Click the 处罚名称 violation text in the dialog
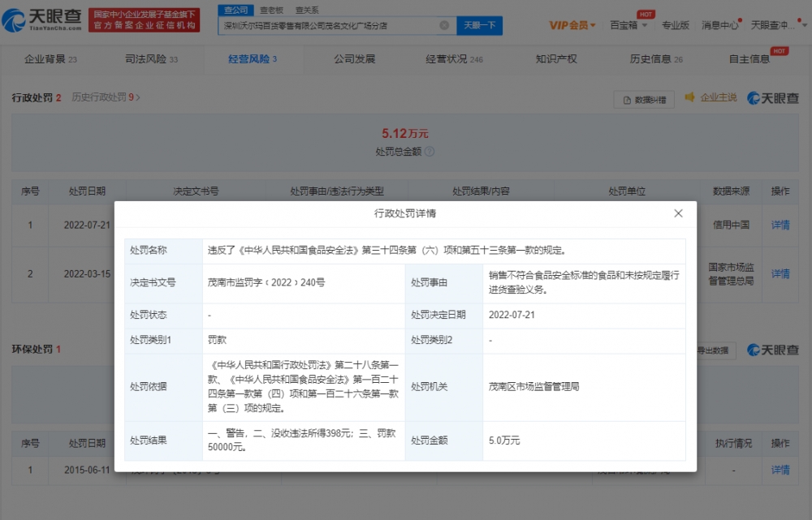The image size is (812, 520). (x=387, y=251)
